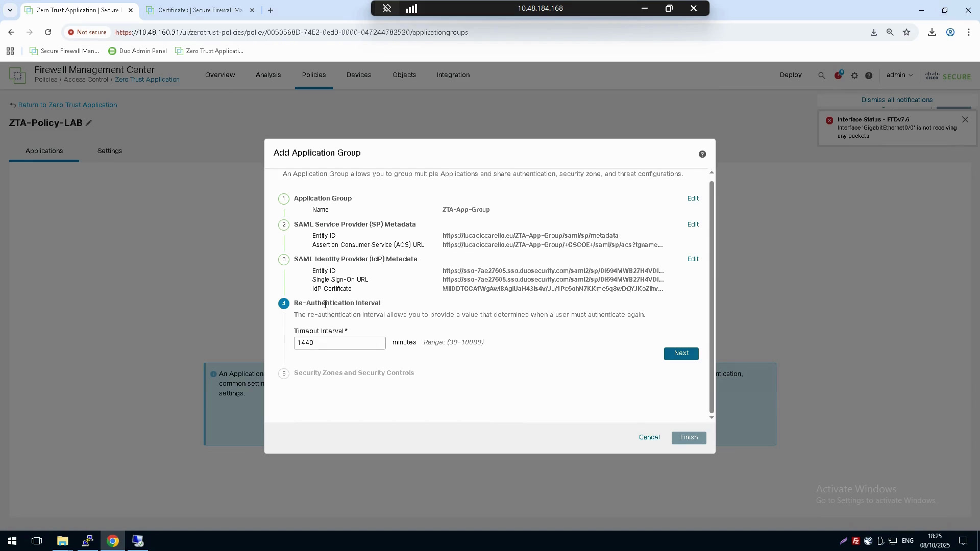The height and width of the screenshot is (551, 980).
Task: Click the Timeout Interval input field
Action: pyautogui.click(x=339, y=343)
